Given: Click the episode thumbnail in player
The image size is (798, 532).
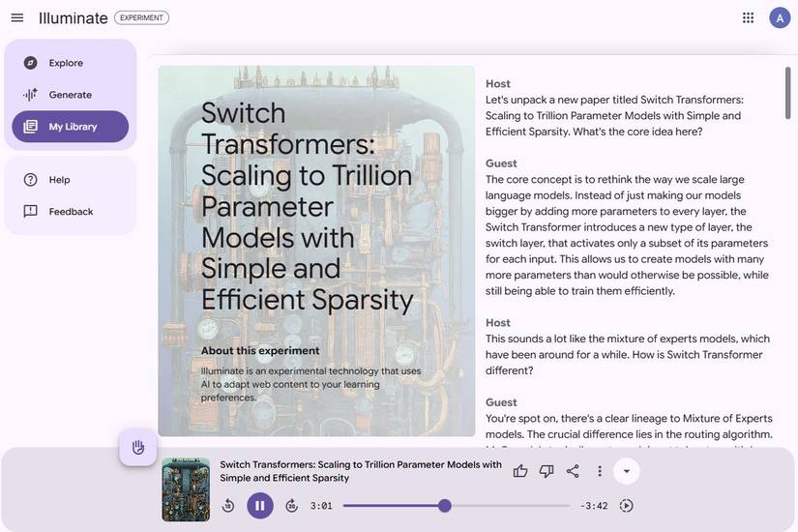Looking at the screenshot, I should point(186,489).
